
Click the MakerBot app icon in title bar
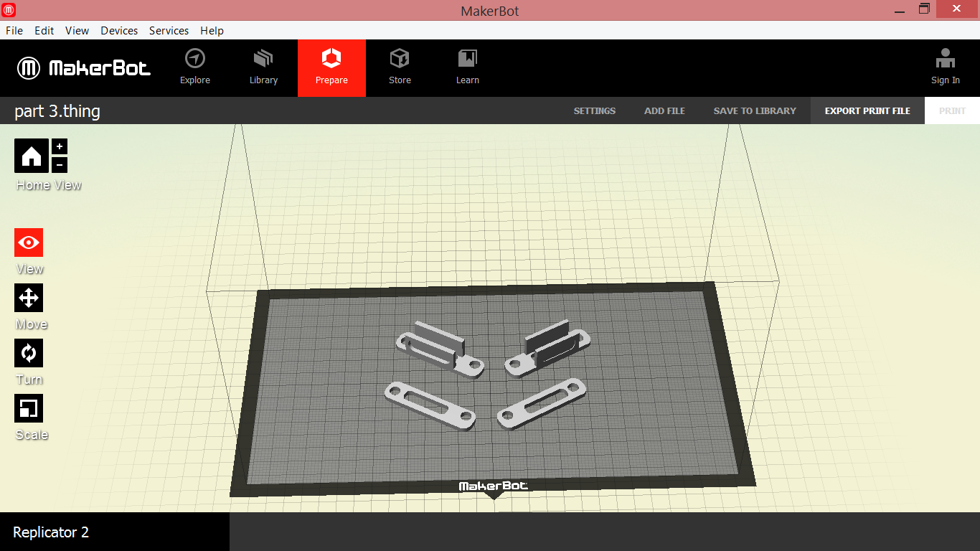coord(9,10)
